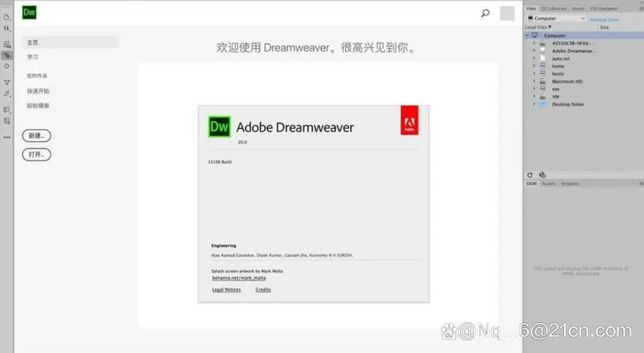Switch to the CC Libraries tab
Image resolution: width=644 pixels, height=353 pixels.
pos(554,8)
